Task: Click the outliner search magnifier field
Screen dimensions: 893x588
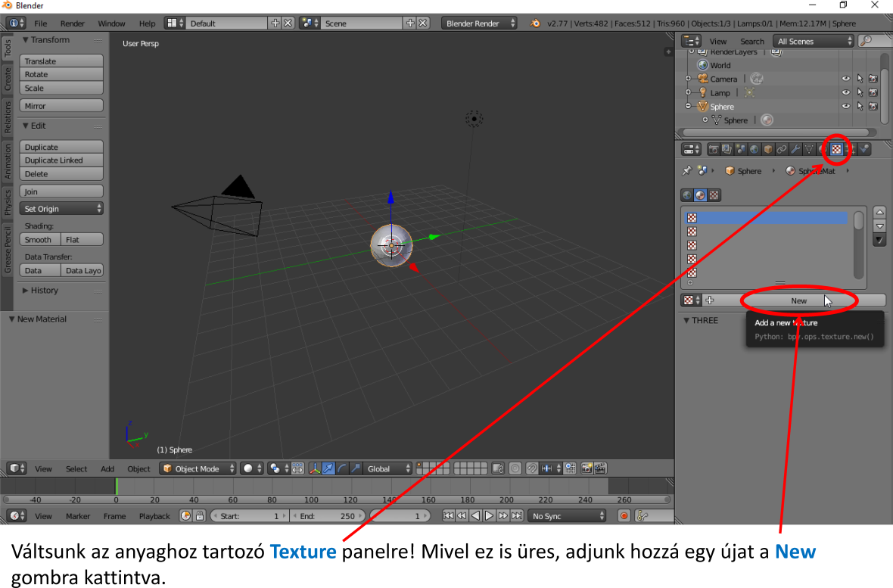Action: pyautogui.click(x=875, y=41)
